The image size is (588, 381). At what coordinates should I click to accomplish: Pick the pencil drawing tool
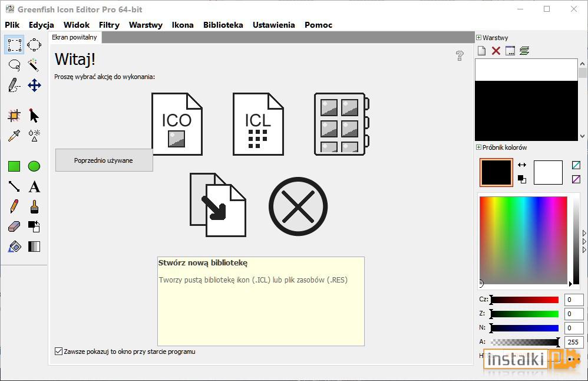pos(14,206)
